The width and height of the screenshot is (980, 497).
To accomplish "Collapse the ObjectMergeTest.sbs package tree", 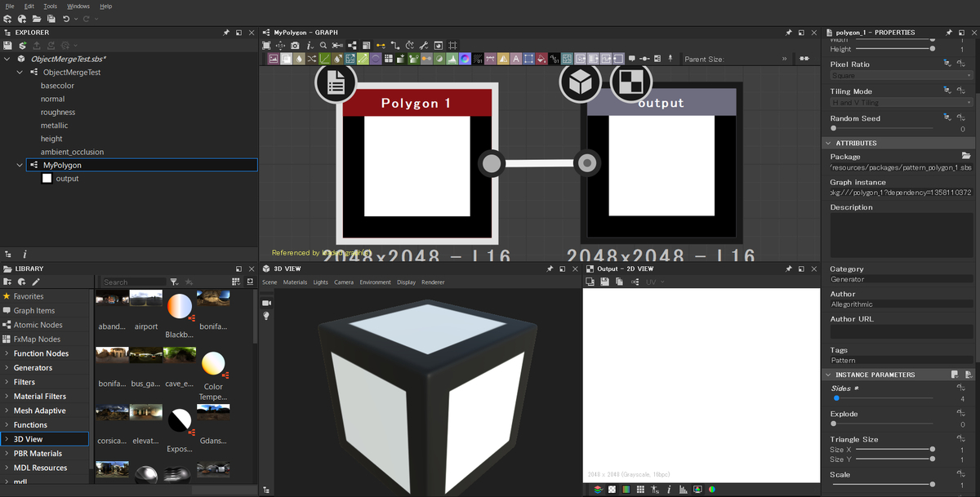I will point(7,59).
